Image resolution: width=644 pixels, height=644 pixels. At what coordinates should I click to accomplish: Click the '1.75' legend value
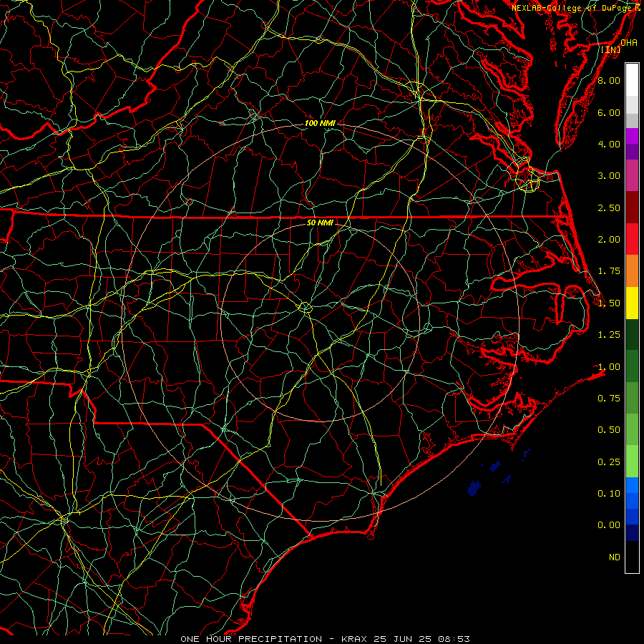(x=609, y=271)
